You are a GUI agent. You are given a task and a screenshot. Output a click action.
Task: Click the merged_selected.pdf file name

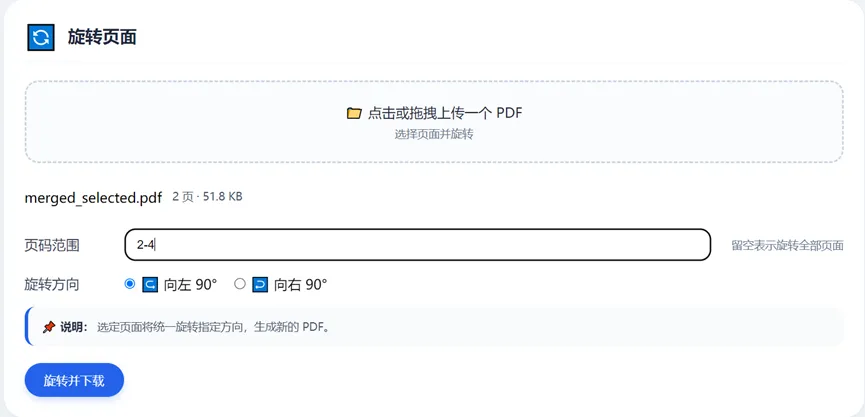(x=93, y=198)
